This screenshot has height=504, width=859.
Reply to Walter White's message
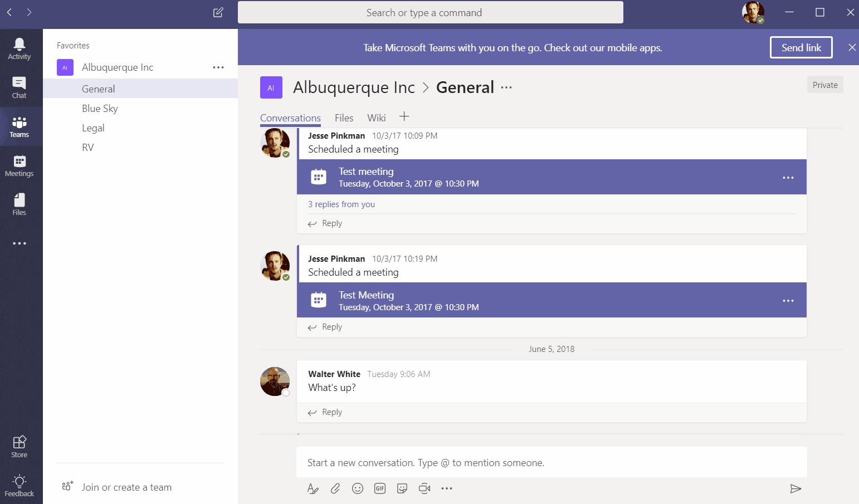(x=325, y=412)
